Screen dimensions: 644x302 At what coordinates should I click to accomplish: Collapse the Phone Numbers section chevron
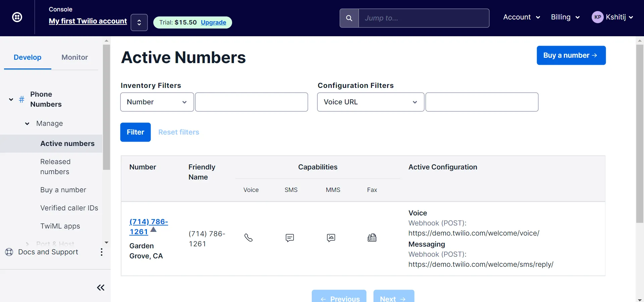coord(11,99)
